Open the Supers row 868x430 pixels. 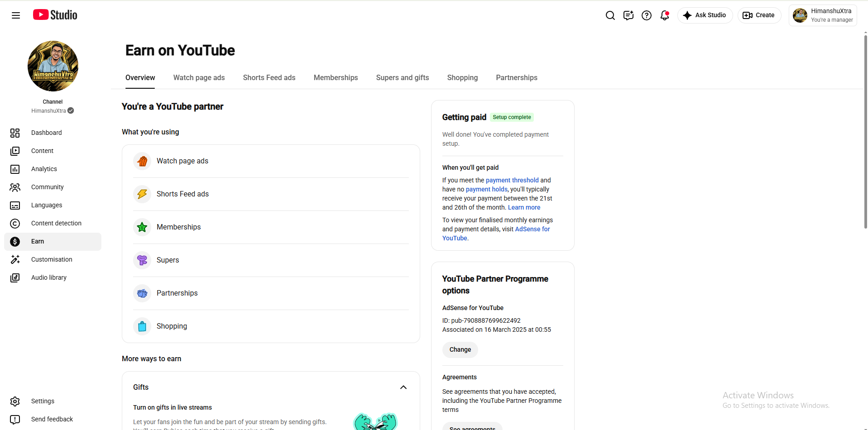coord(271,260)
